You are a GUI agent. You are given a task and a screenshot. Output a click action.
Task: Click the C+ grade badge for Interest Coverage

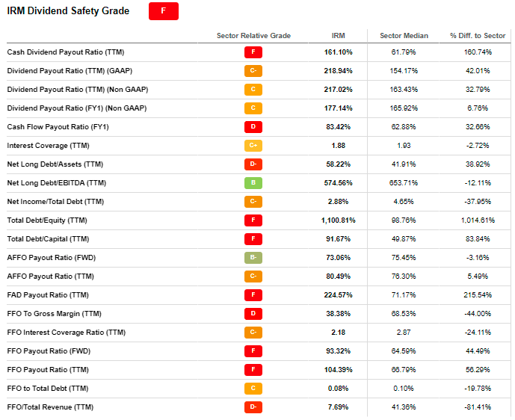point(253,146)
